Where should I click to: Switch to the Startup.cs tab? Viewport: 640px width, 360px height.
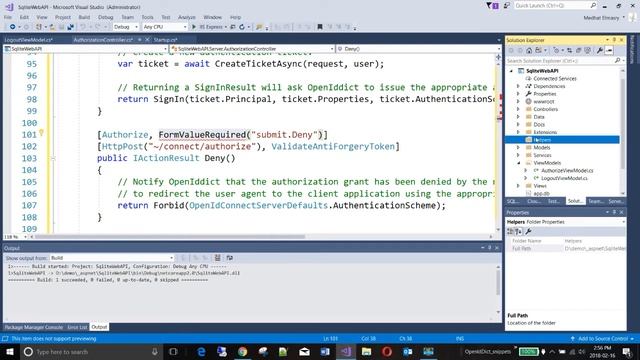pyautogui.click(x=165, y=40)
